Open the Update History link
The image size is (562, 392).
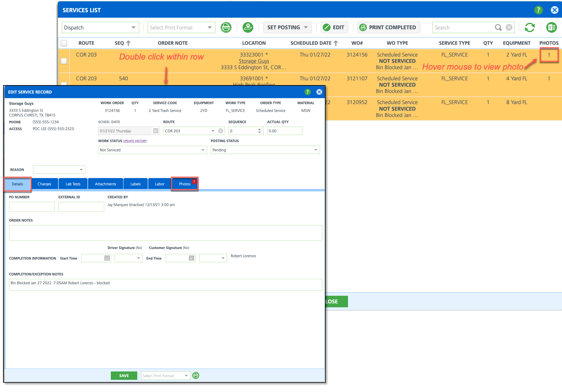click(135, 141)
